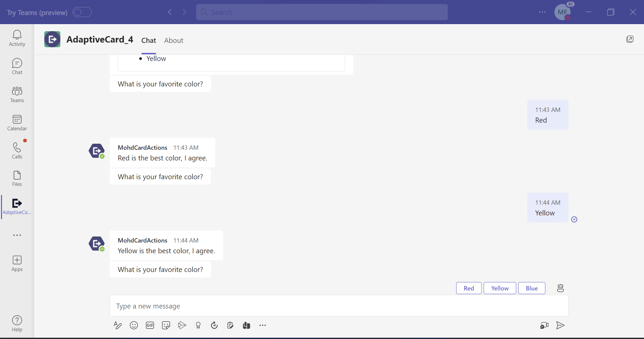
Task: Open the Sticker picker
Action: 166,325
